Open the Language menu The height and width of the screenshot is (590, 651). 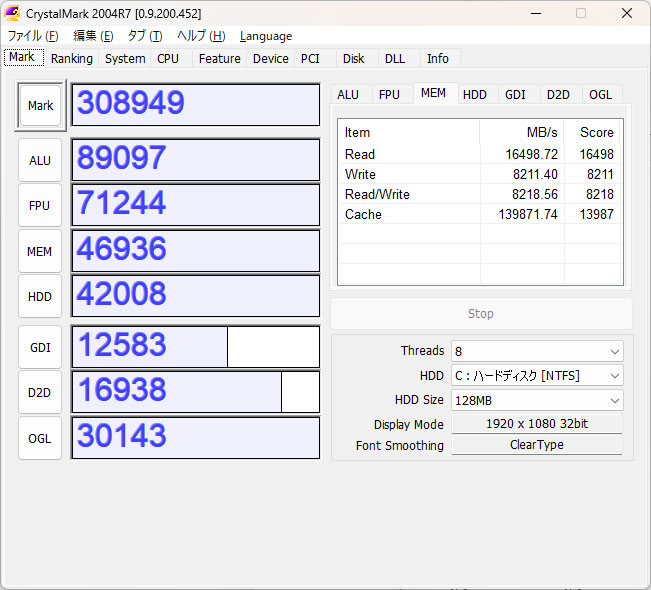pyautogui.click(x=266, y=36)
